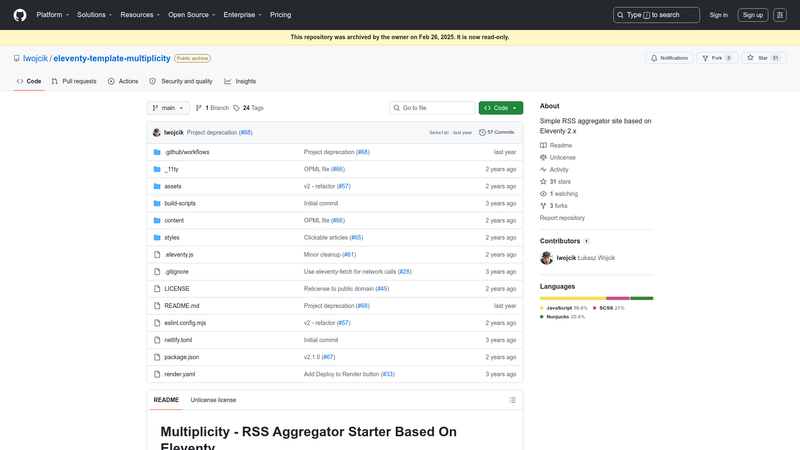Image resolution: width=800 pixels, height=450 pixels.
Task: Switch to Pull requests tab
Action: 74,81
